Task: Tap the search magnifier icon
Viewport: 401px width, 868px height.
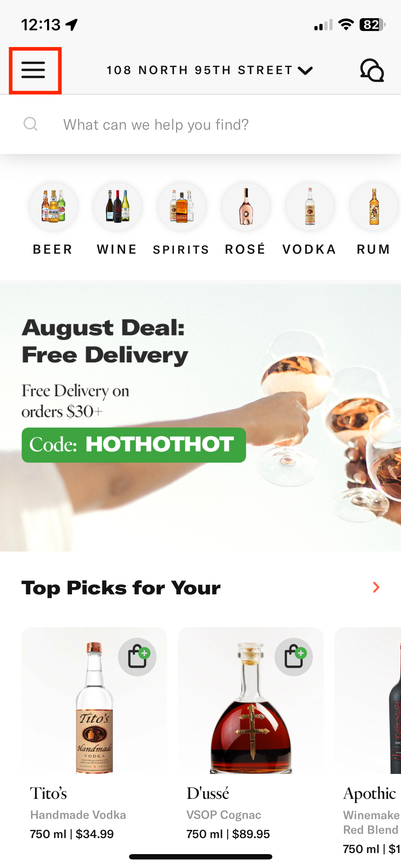Action: (30, 124)
